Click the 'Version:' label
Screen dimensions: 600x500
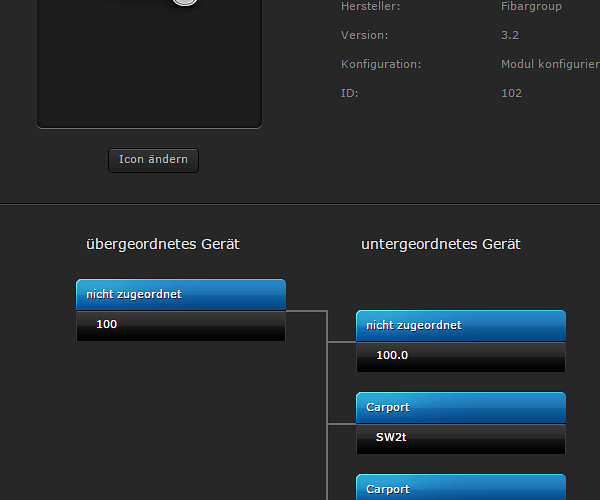[364, 35]
